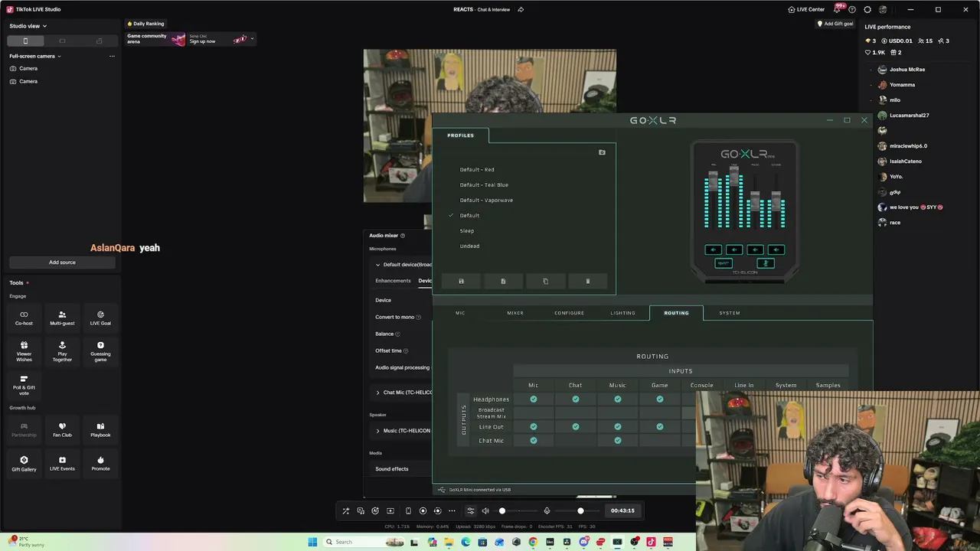Toggle Mic to Line Out routing

(534, 426)
